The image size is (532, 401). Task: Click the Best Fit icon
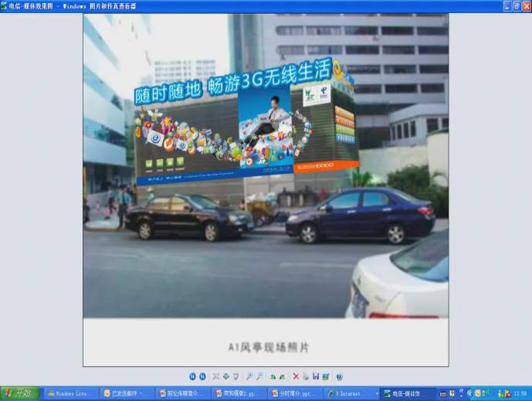pos(216,376)
